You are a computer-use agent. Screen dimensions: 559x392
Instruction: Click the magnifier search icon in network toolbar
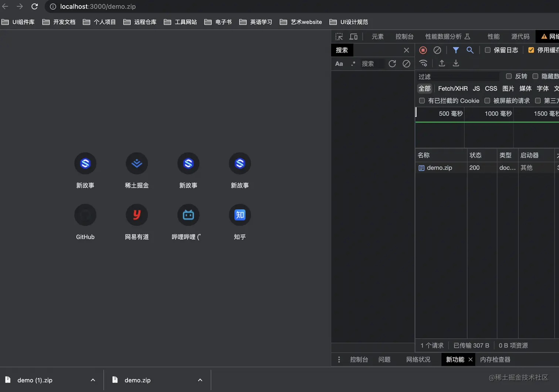click(470, 50)
